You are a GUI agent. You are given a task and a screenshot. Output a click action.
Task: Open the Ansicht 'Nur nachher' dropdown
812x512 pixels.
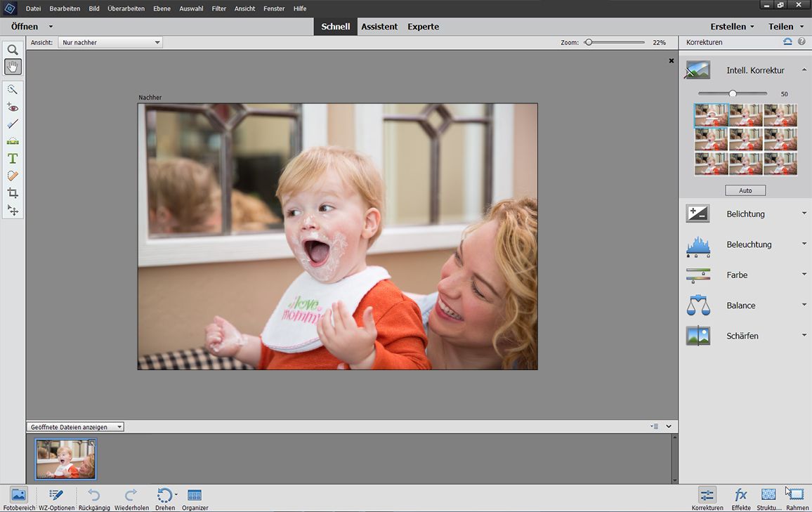point(110,43)
